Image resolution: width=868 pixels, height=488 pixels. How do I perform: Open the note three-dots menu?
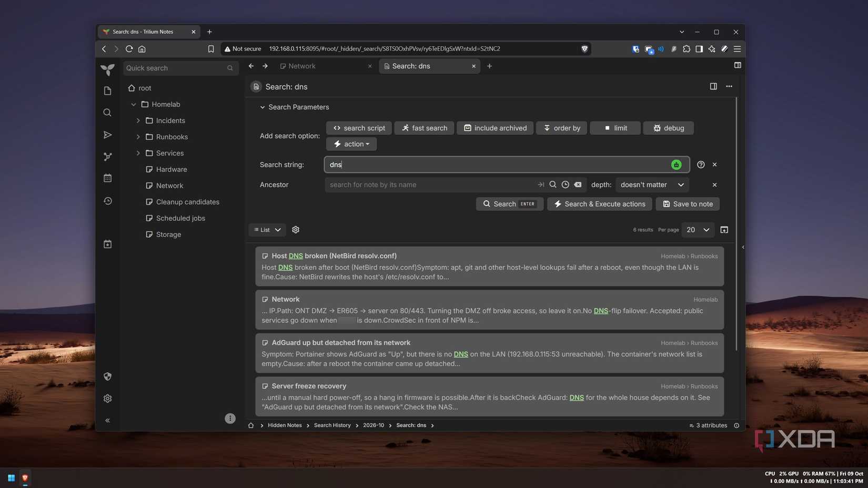point(729,86)
